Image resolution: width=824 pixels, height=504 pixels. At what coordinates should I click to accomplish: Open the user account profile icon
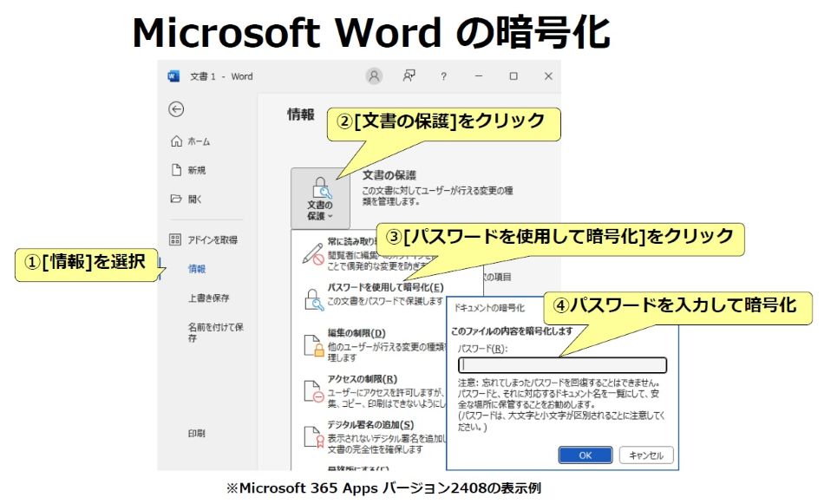coord(374,76)
